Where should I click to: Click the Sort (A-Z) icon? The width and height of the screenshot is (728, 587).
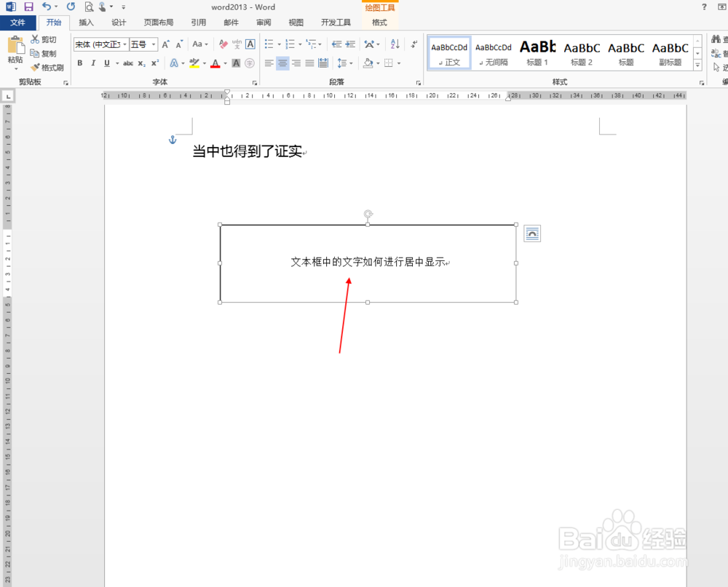pyautogui.click(x=395, y=44)
